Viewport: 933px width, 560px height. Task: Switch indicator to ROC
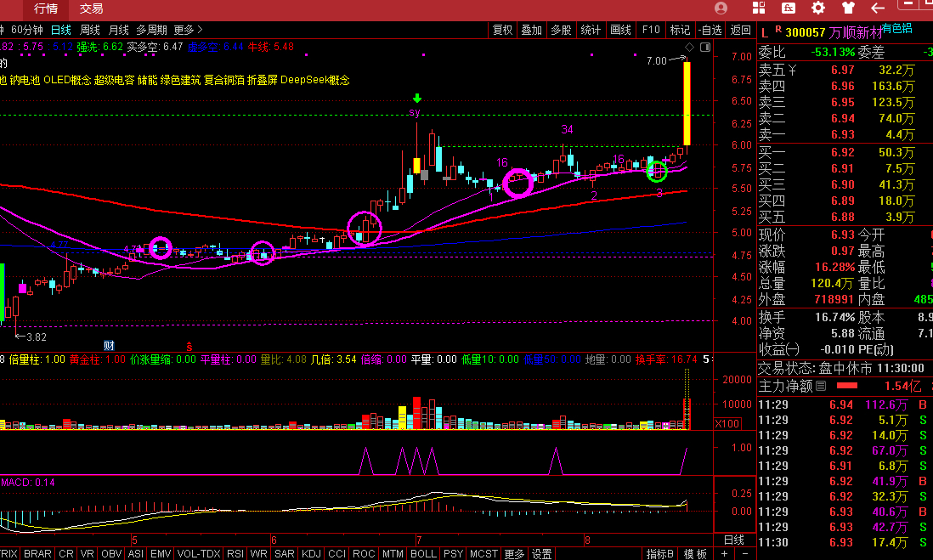pos(364,553)
